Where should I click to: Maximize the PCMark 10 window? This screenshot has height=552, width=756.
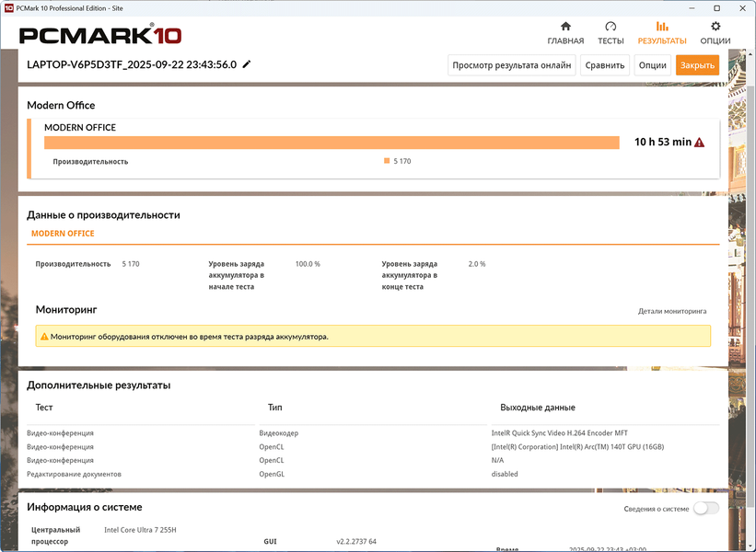[x=717, y=8]
